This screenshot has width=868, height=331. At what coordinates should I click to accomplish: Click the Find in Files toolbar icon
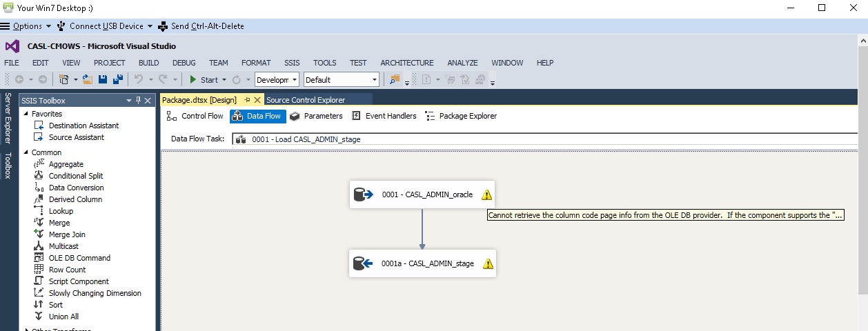pyautogui.click(x=395, y=79)
